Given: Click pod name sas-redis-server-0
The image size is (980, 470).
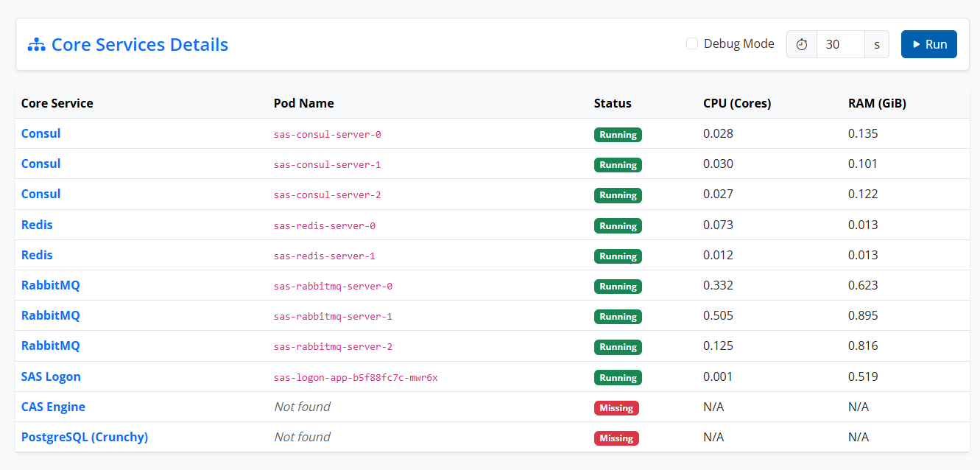Looking at the screenshot, I should [x=325, y=225].
